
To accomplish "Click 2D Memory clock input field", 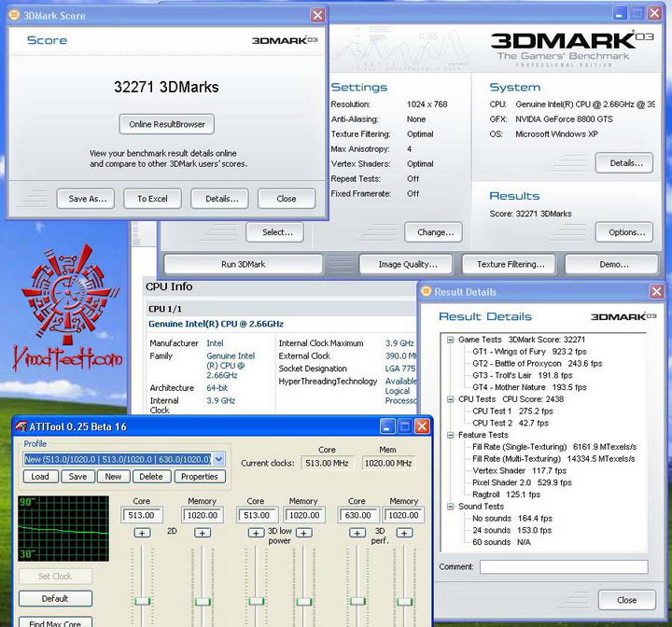I will point(203,515).
